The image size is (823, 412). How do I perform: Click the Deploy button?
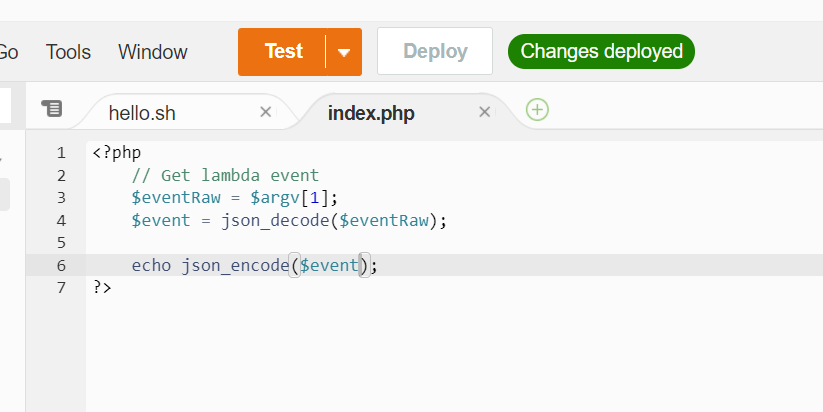tap(435, 51)
